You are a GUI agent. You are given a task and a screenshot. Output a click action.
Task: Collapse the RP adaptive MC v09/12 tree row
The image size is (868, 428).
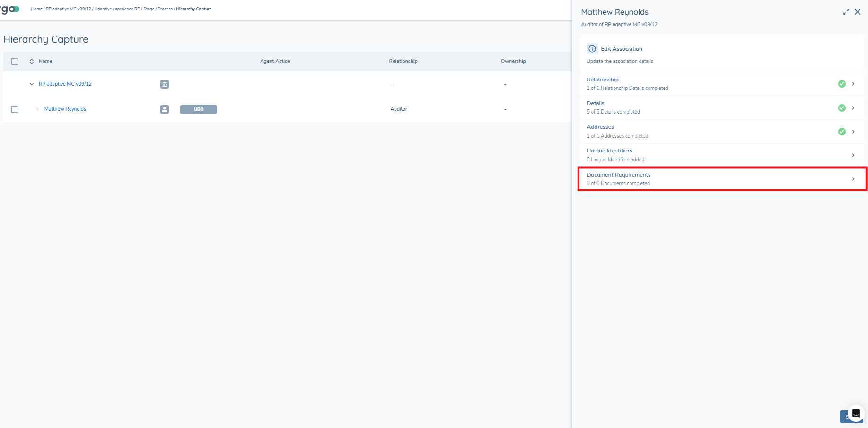click(x=32, y=84)
